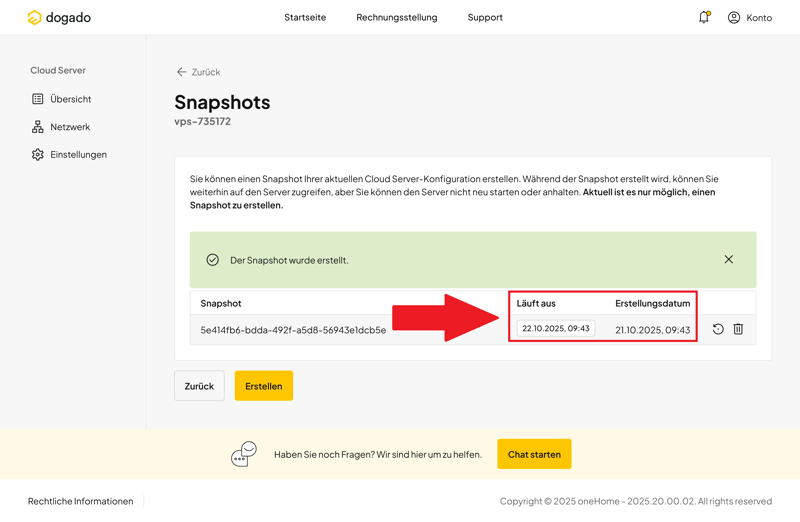Open the notifications bell
This screenshot has height=522, width=800.
(x=704, y=17)
